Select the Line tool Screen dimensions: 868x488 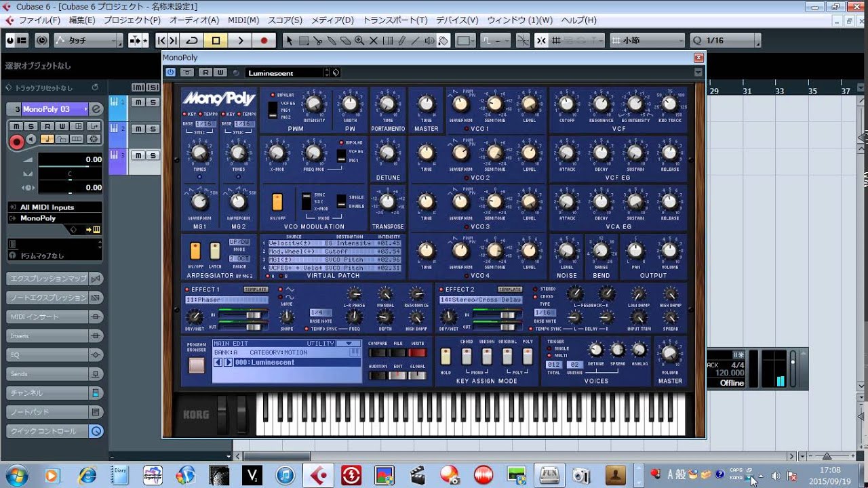coord(415,41)
